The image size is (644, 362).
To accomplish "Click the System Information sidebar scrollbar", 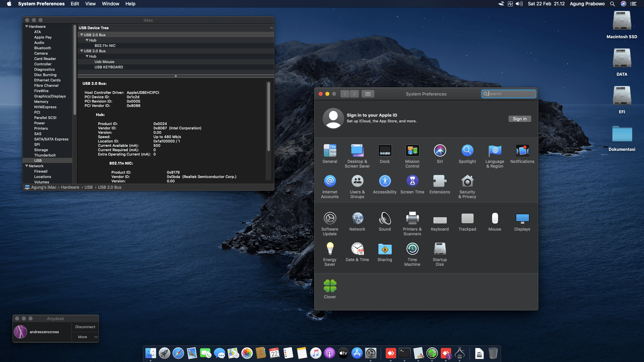I will [x=74, y=70].
